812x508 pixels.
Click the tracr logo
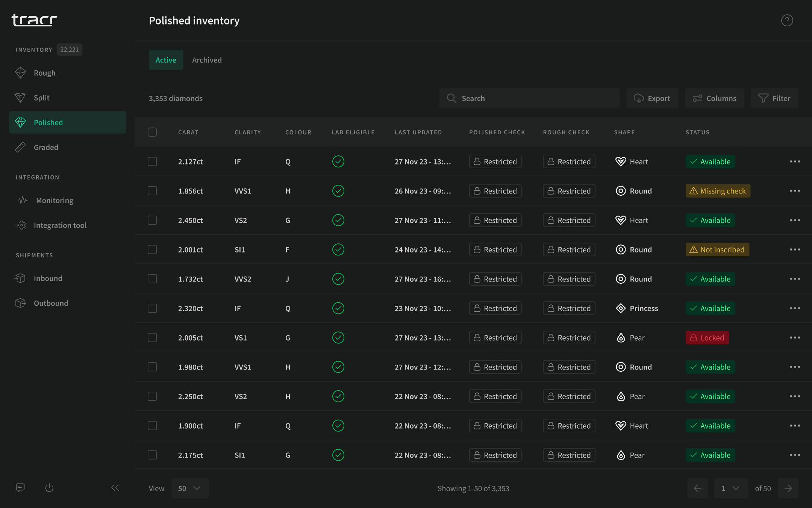point(34,20)
